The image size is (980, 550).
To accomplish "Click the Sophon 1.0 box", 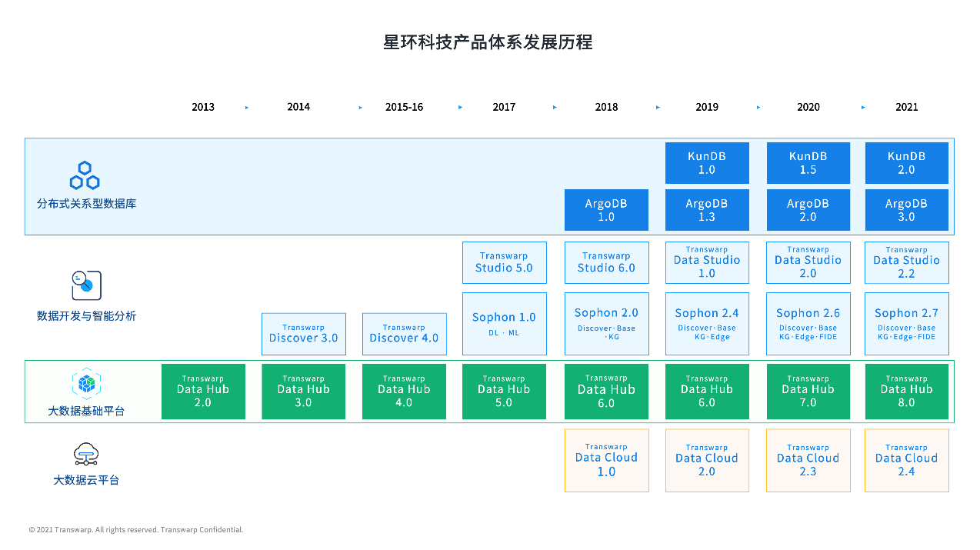I will tap(505, 324).
